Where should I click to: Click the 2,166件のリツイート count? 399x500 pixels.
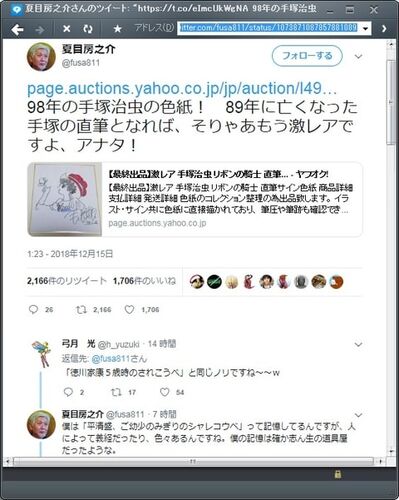click(x=67, y=281)
